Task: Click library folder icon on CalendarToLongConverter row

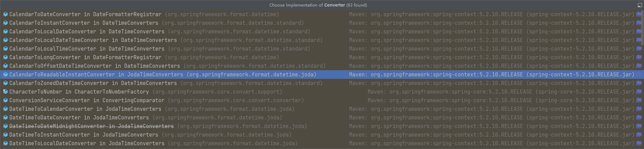Action: 638,57
